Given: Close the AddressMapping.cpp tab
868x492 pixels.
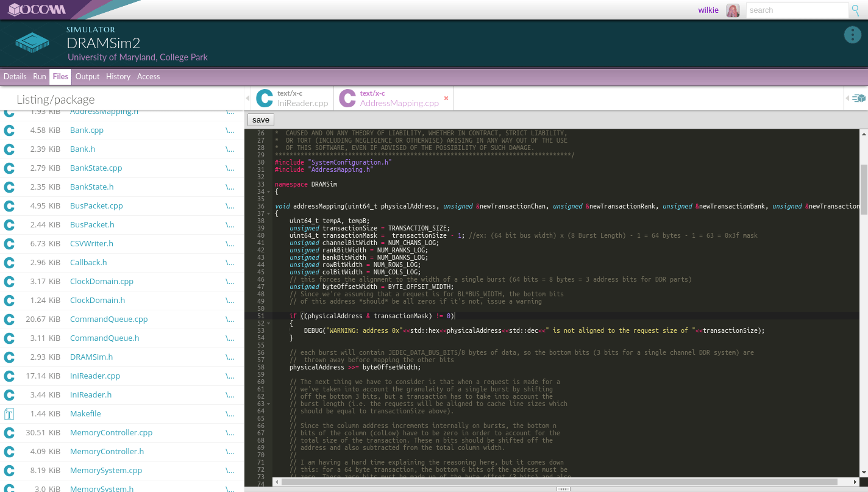Looking at the screenshot, I should click(446, 98).
